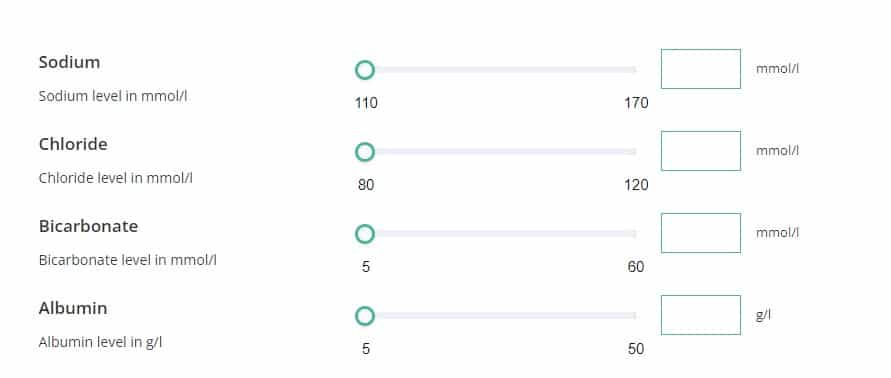Click the middle of the Bicarbonate slider track
Screen dimensions: 891x378
(x=500, y=234)
